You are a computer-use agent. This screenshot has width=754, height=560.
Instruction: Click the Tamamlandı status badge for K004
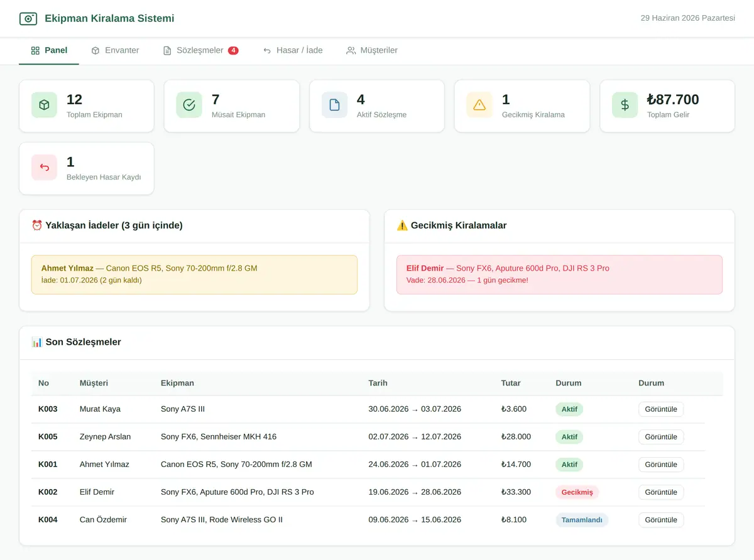[x=582, y=520]
